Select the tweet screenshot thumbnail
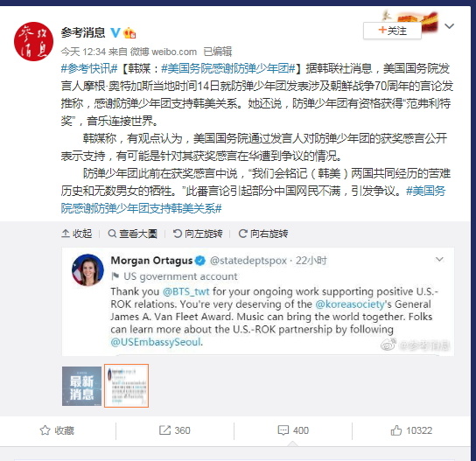This screenshot has height=461, width=476. pos(126,386)
